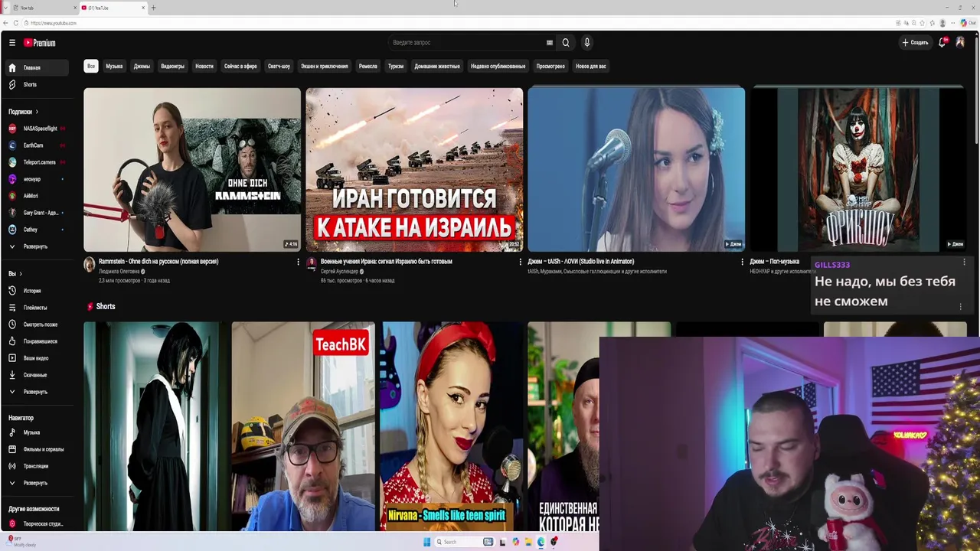Select the Новости filter chip
The height and width of the screenshot is (551, 980).
(204, 66)
